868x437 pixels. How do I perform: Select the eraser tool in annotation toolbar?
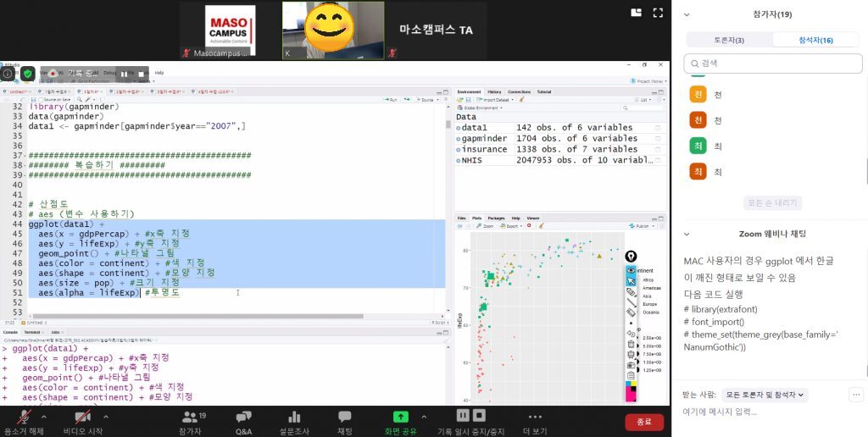[632, 312]
